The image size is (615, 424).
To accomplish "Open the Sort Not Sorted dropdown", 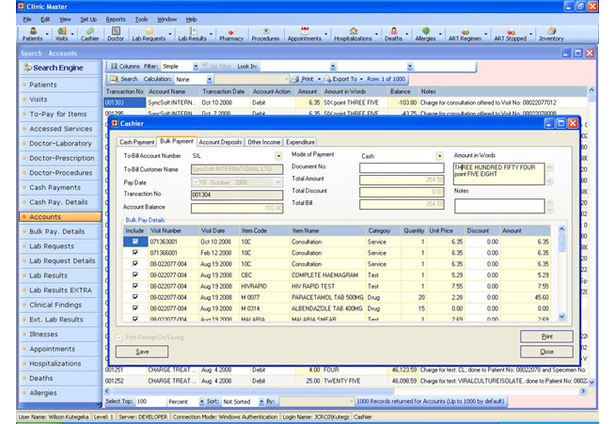I will pyautogui.click(x=262, y=402).
